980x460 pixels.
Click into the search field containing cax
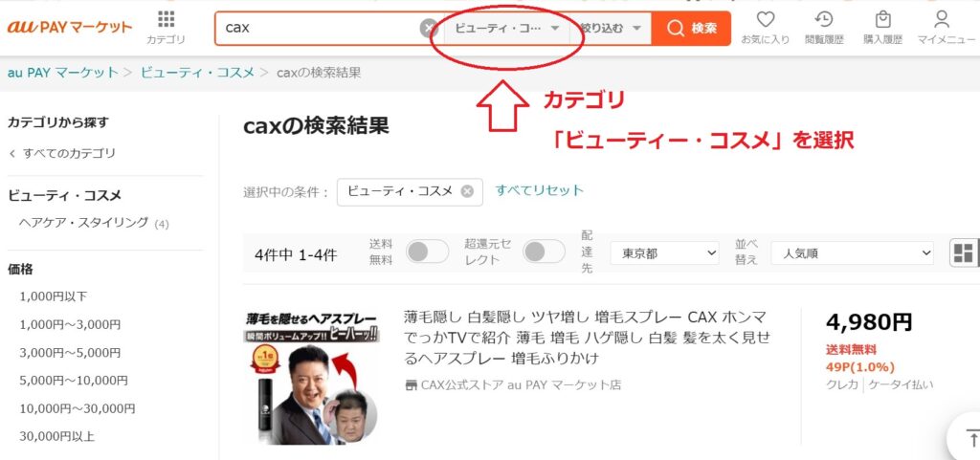(317, 28)
